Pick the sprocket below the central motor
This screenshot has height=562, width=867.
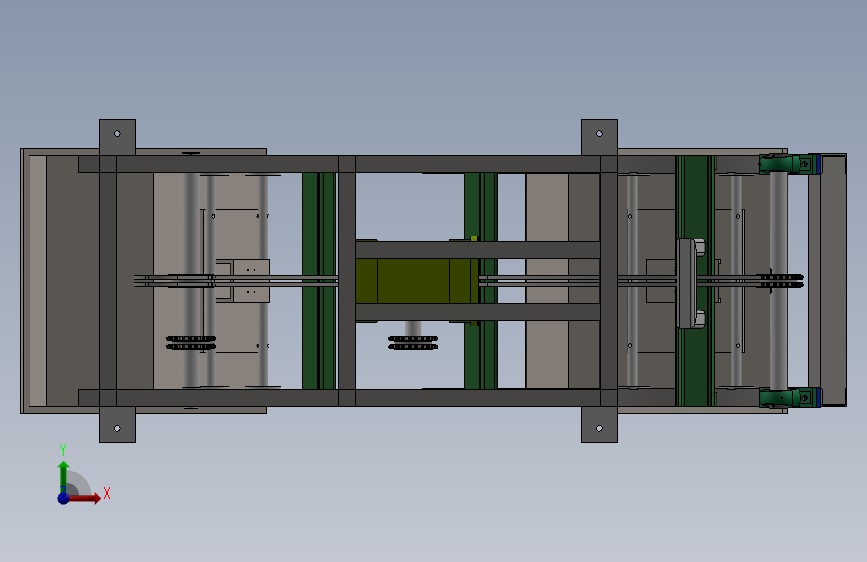click(x=413, y=342)
